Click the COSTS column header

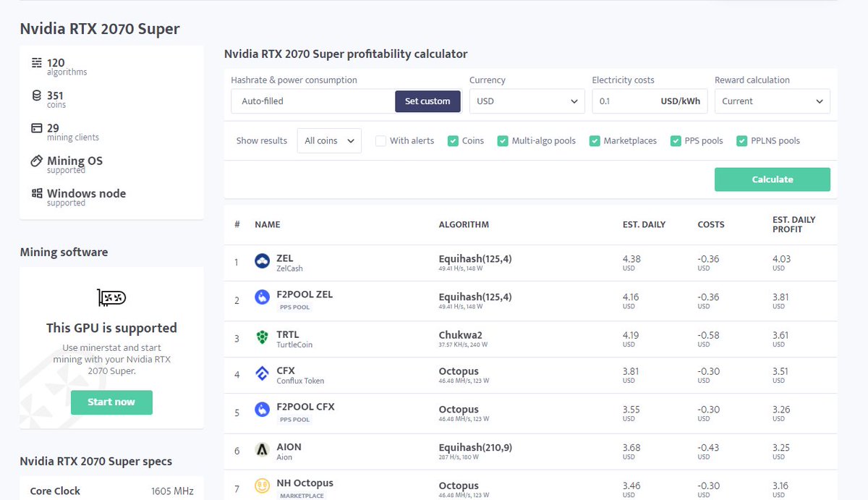pos(711,225)
